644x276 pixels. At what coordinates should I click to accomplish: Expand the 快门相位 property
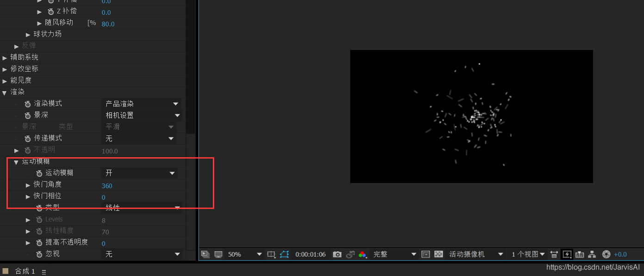point(28,196)
